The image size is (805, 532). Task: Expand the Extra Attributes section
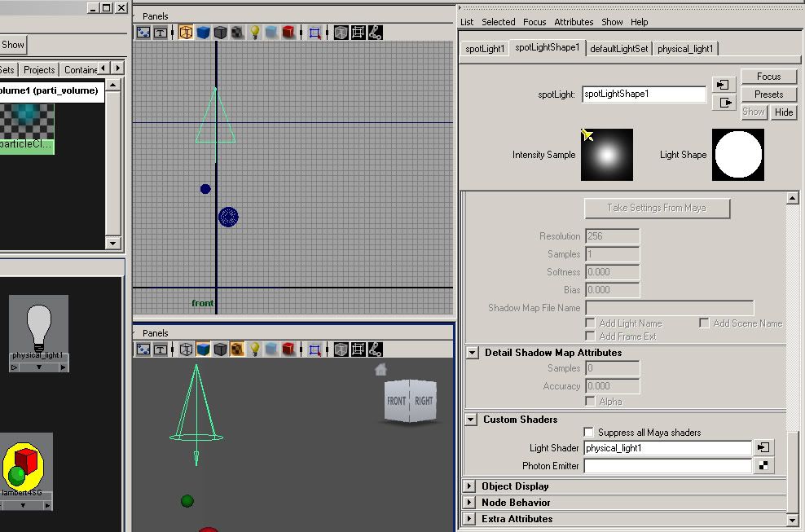point(471,519)
